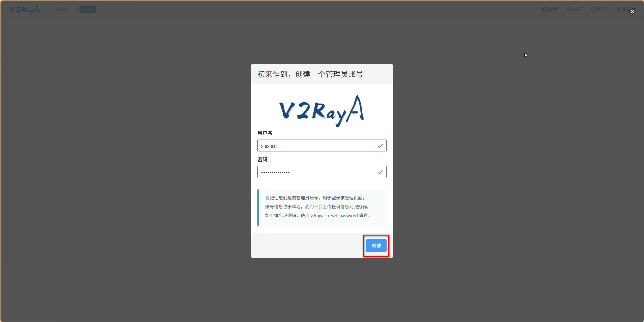Click the 用户名 field label
The height and width of the screenshot is (322, 644).
pyautogui.click(x=265, y=133)
